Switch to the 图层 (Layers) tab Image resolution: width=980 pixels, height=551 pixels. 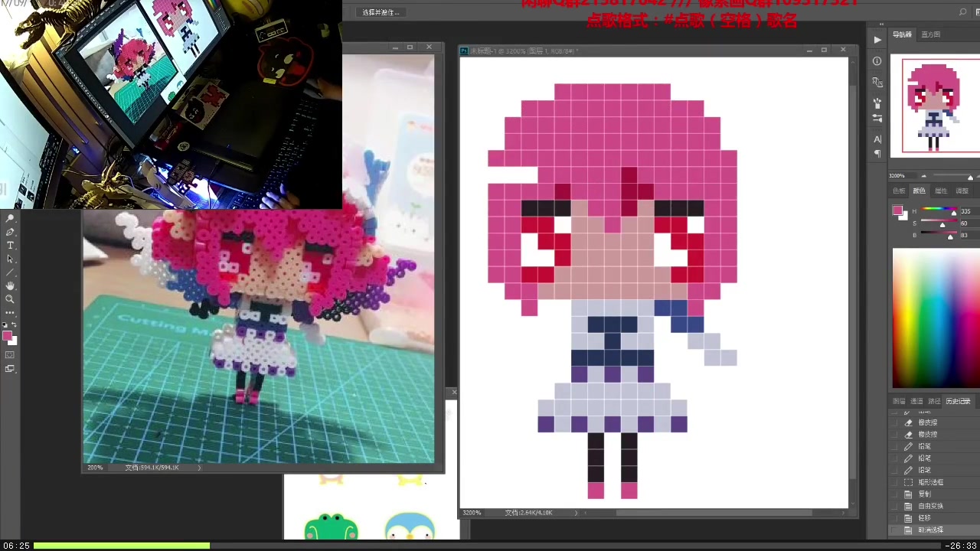pos(899,401)
